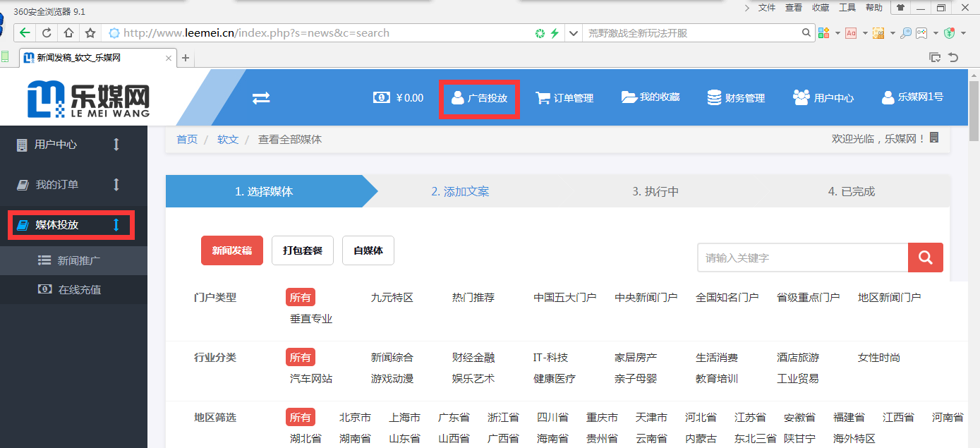The height and width of the screenshot is (448, 980).
Task: Click the keyword search input field
Action: coord(802,258)
